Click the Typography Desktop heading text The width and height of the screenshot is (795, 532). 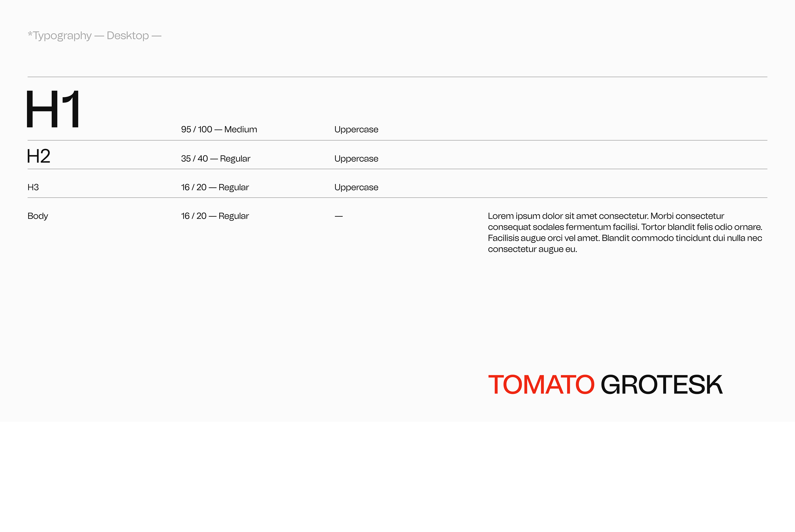click(x=95, y=36)
